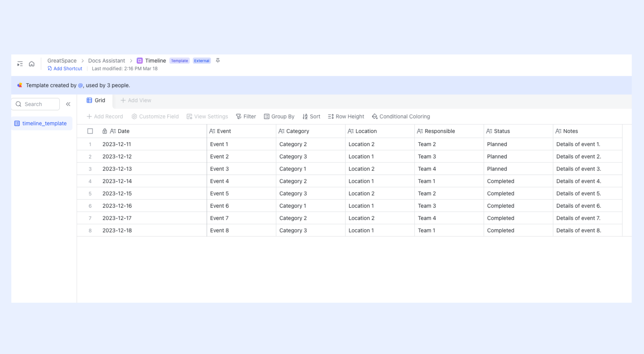Select Category cell in Event 3 row
Screen dimensions: 644x354
[x=311, y=169]
